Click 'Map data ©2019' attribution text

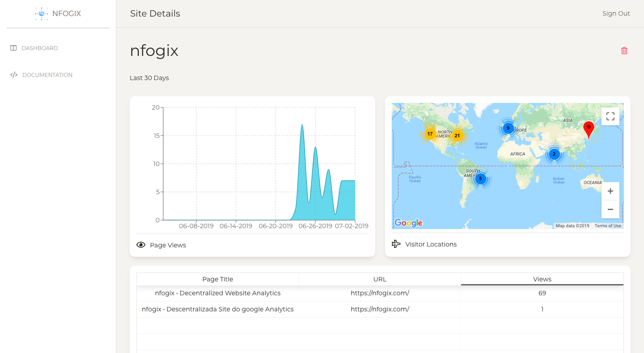pyautogui.click(x=572, y=226)
